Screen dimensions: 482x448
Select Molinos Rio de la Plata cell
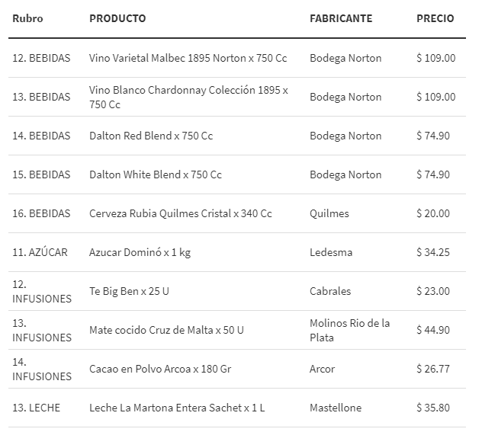350,330
